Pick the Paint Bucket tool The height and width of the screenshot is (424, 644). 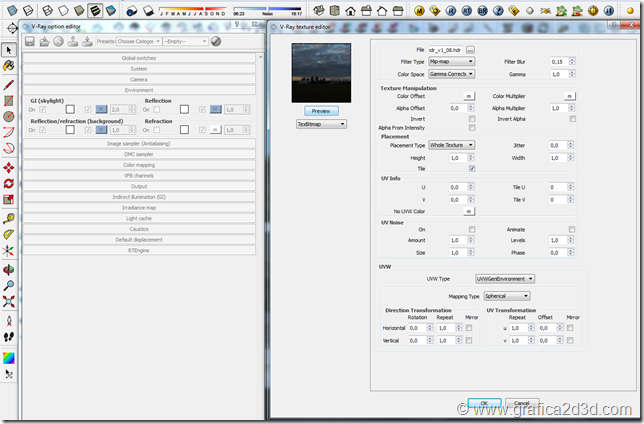[9, 65]
